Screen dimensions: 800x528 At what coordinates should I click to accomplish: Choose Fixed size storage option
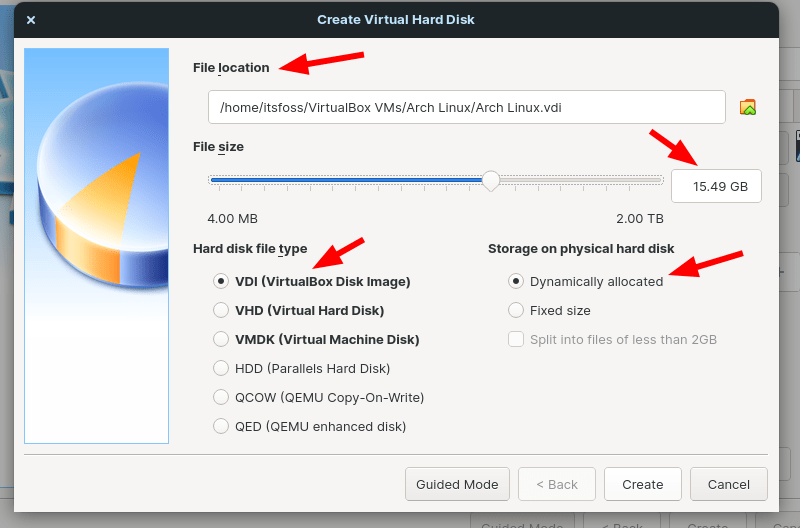click(x=516, y=311)
